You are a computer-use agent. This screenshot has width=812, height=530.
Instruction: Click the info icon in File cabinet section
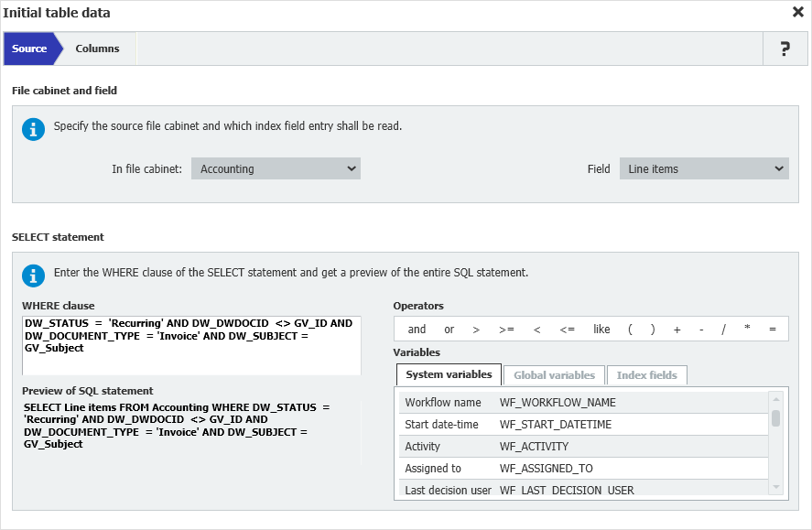pos(33,129)
